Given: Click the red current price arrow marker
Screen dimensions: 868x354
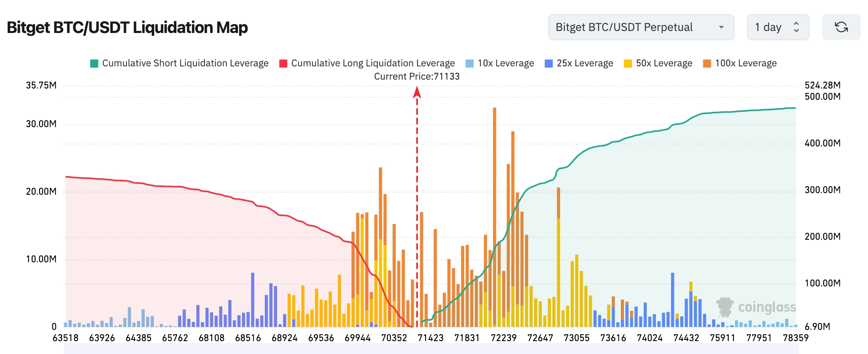Looking at the screenshot, I should pos(417,93).
